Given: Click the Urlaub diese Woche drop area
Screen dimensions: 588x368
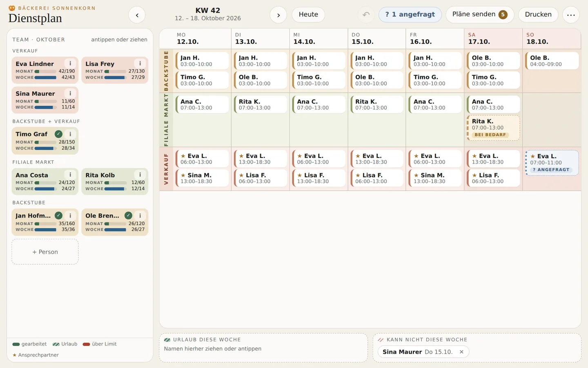Looking at the screenshot, I should coord(263,348).
